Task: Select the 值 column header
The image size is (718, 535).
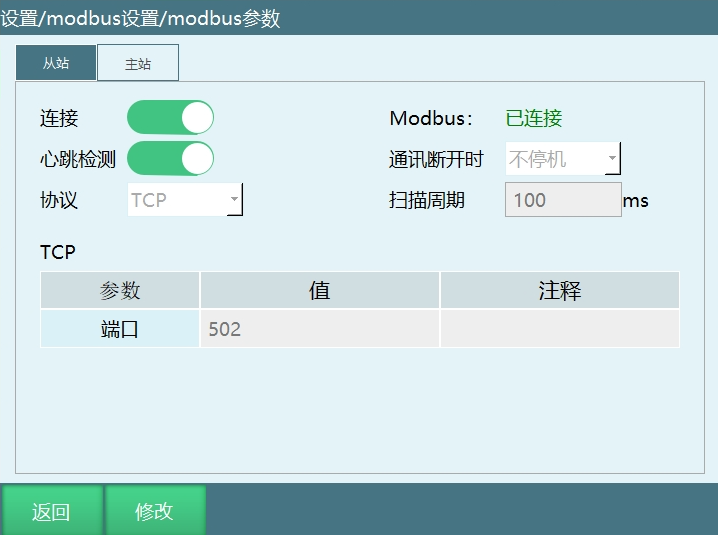Action: [319, 291]
